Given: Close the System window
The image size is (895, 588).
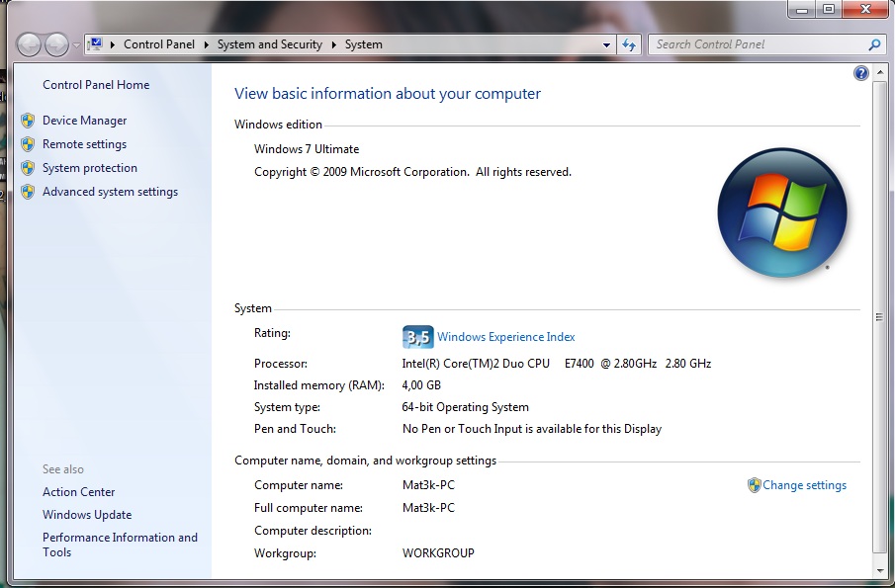Looking at the screenshot, I should (865, 9).
